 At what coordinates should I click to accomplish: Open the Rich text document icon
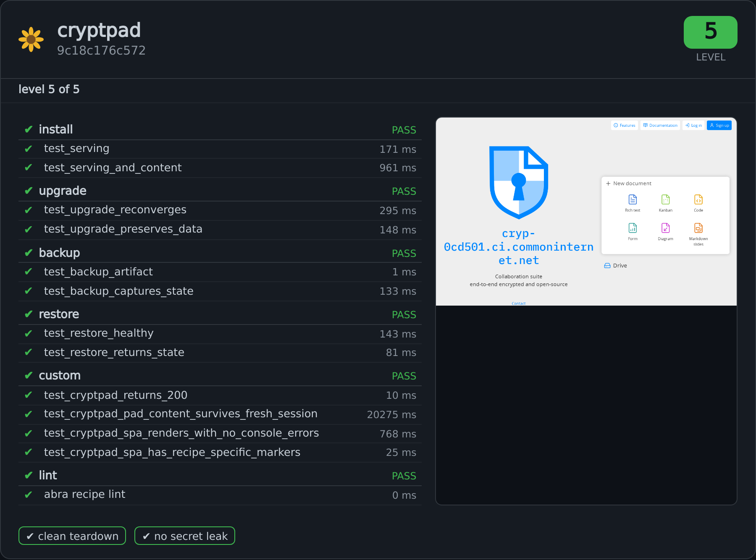(x=633, y=199)
